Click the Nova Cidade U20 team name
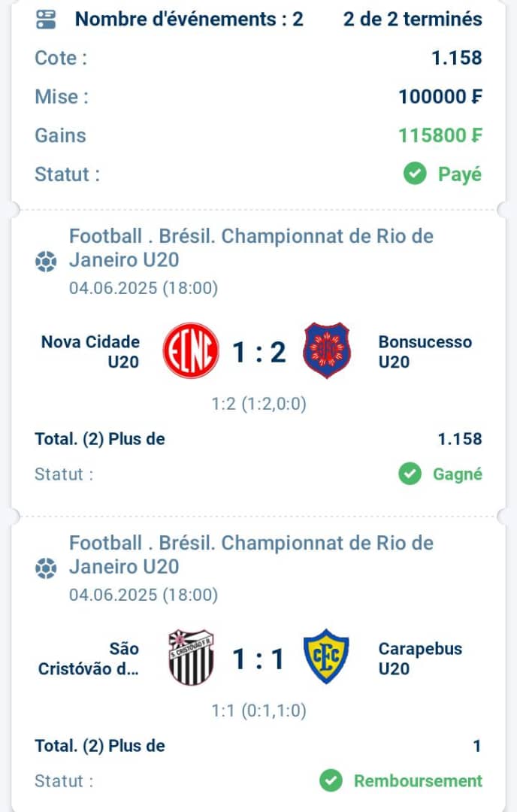The width and height of the screenshot is (517, 812). coord(90,352)
